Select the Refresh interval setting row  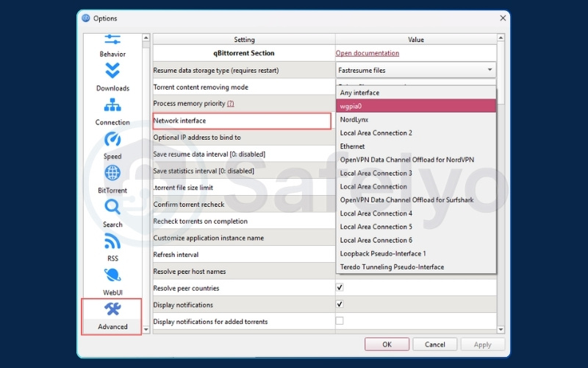tap(244, 255)
